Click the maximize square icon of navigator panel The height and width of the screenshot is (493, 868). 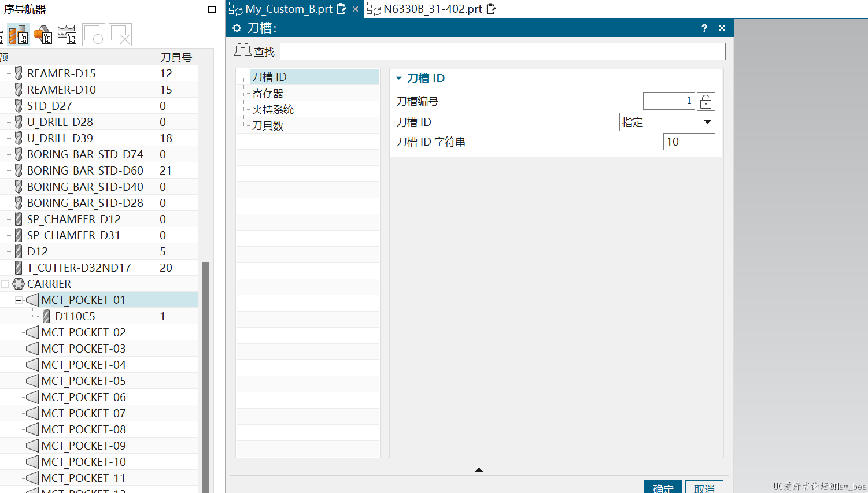pos(212,9)
